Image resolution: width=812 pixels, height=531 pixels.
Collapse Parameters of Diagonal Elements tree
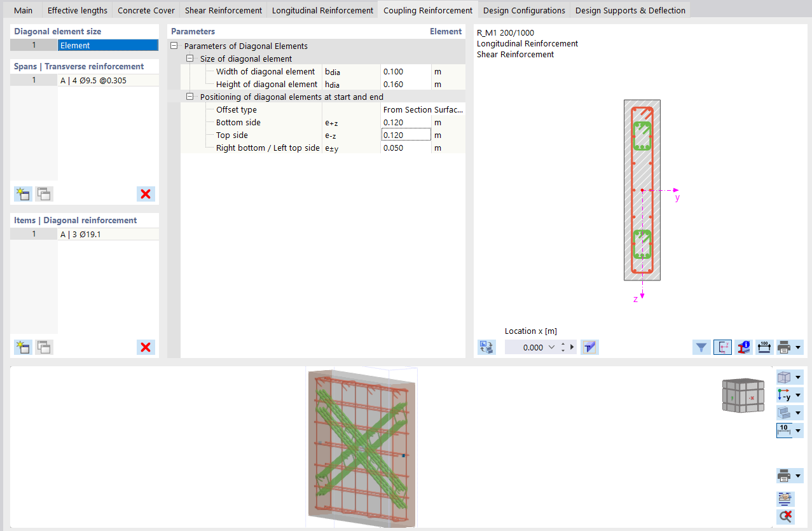174,46
